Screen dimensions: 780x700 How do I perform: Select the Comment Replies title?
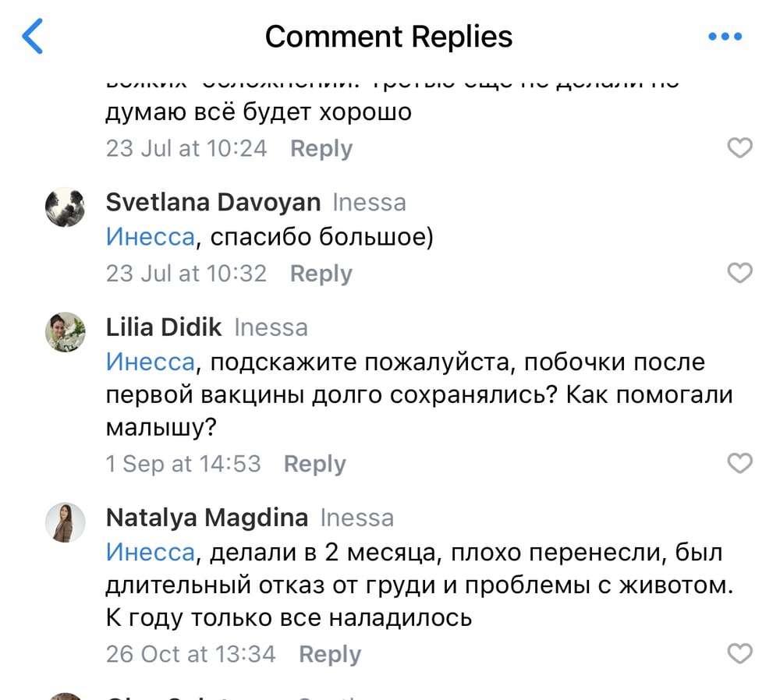point(388,36)
